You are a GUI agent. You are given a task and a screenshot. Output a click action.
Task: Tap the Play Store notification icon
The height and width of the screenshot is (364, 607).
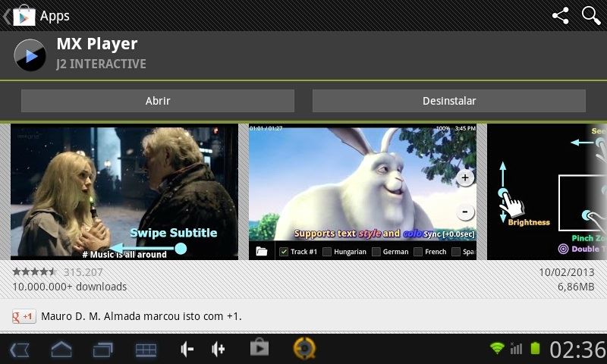259,347
